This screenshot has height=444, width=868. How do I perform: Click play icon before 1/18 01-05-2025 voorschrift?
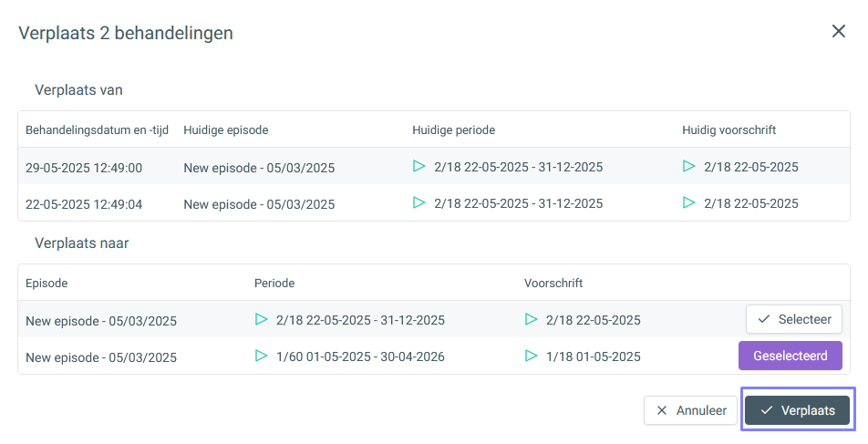[531, 356]
